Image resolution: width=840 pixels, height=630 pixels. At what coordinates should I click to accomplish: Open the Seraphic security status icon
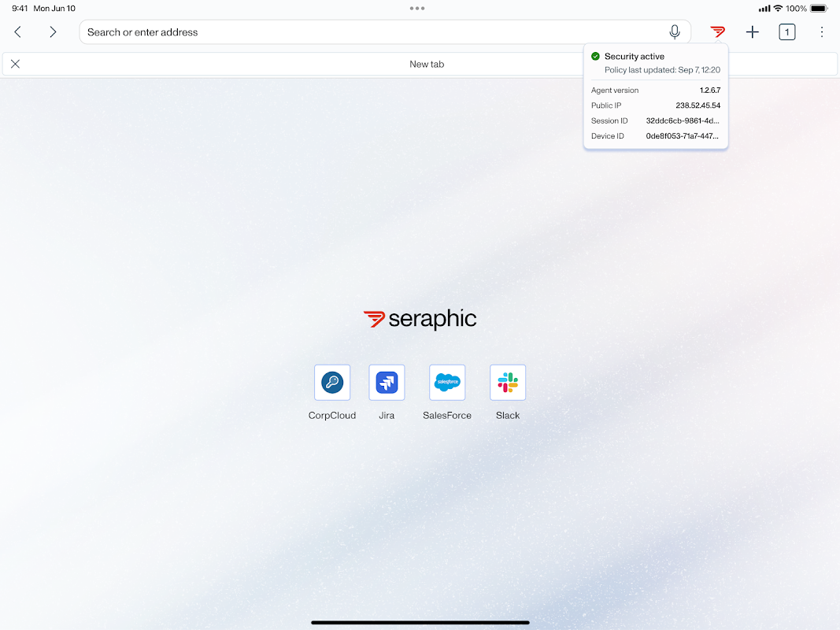717,32
